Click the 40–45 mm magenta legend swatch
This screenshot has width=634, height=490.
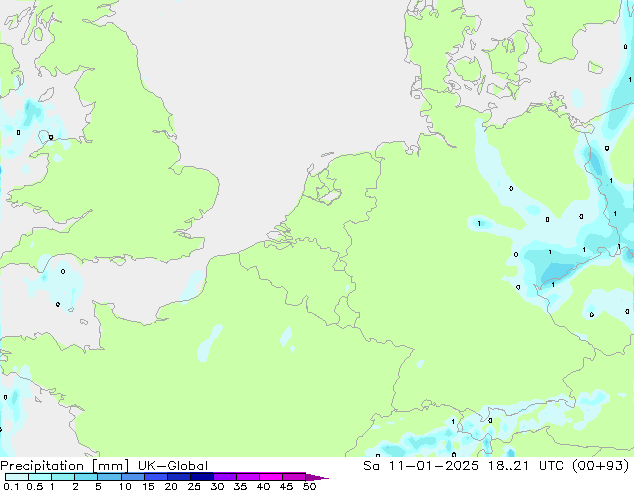pyautogui.click(x=271, y=477)
